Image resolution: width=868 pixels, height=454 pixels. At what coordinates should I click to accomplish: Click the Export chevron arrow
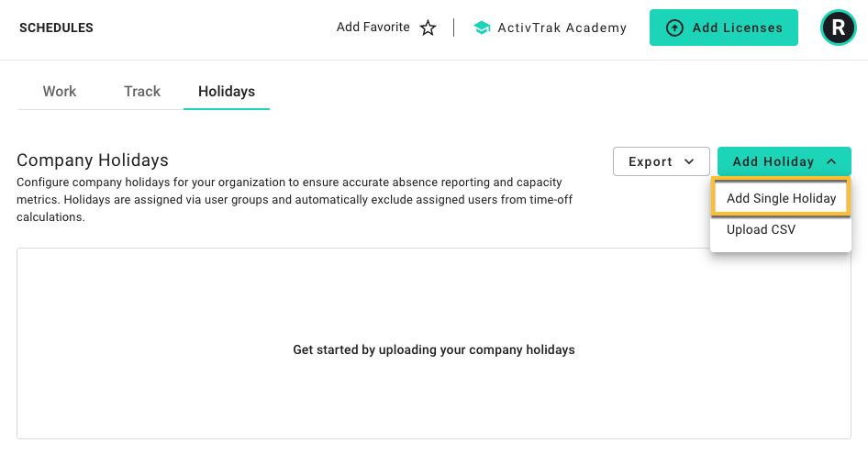pos(689,161)
